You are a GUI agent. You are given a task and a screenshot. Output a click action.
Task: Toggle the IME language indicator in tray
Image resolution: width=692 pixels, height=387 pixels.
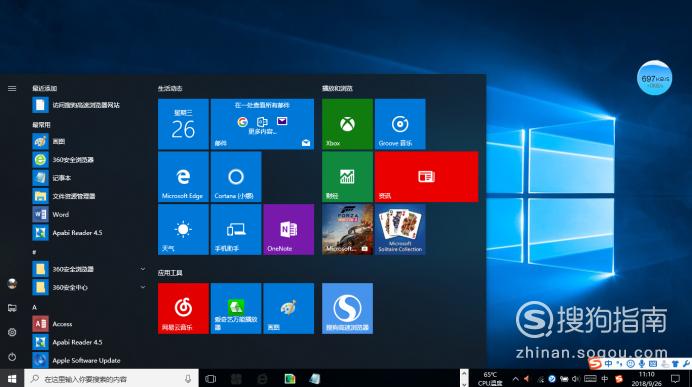[x=605, y=379]
